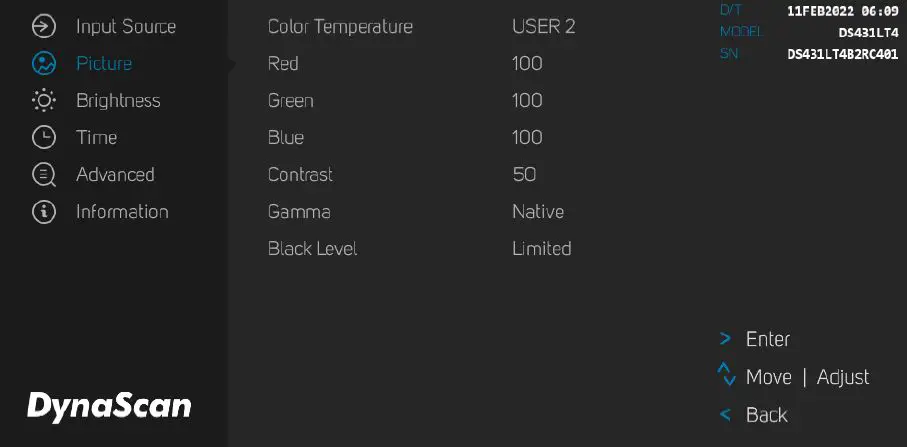Viewport: 907px width, 447px height.
Task: Change the Black Level Limited option
Action: 541,248
